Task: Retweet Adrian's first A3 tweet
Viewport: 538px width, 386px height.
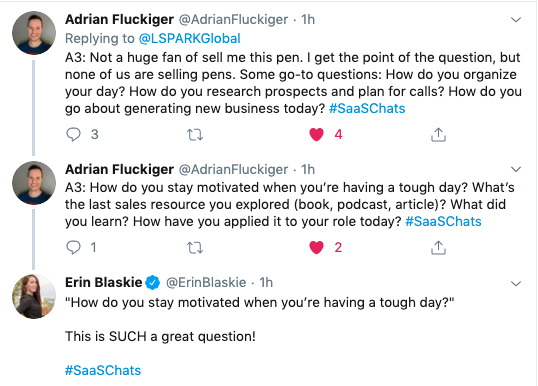Action: click(195, 135)
